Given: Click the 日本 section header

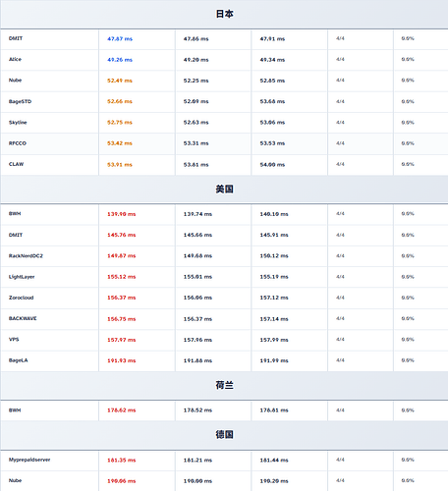Looking at the screenshot, I should [224, 14].
